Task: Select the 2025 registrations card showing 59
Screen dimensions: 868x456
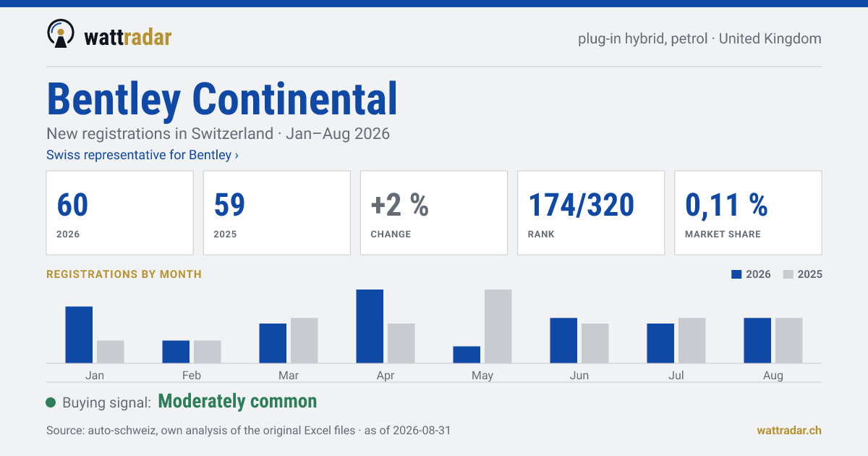Action: coord(277,213)
